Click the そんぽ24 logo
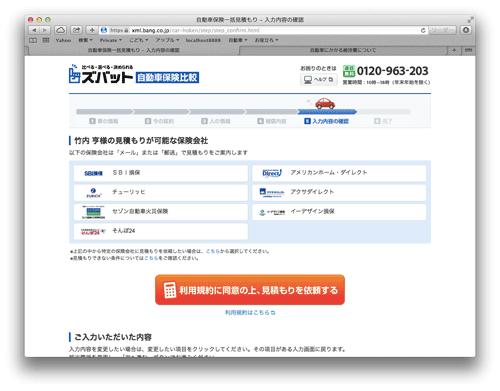The image size is (500, 391). [x=93, y=231]
